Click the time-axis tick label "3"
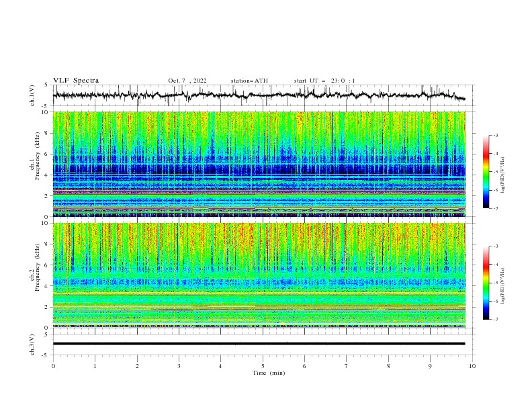Screen dimensions: 532x411 click(x=179, y=366)
